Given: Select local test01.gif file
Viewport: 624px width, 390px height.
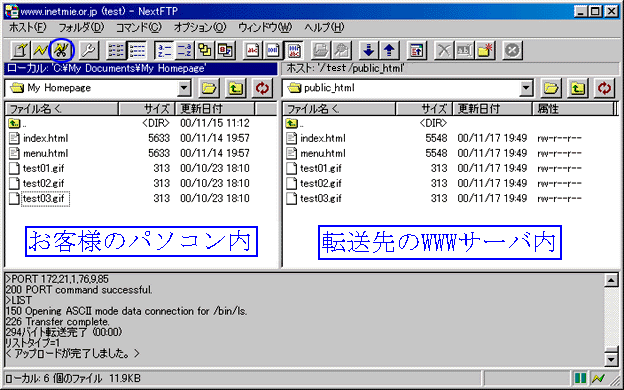Looking at the screenshot, I should coord(37,169).
